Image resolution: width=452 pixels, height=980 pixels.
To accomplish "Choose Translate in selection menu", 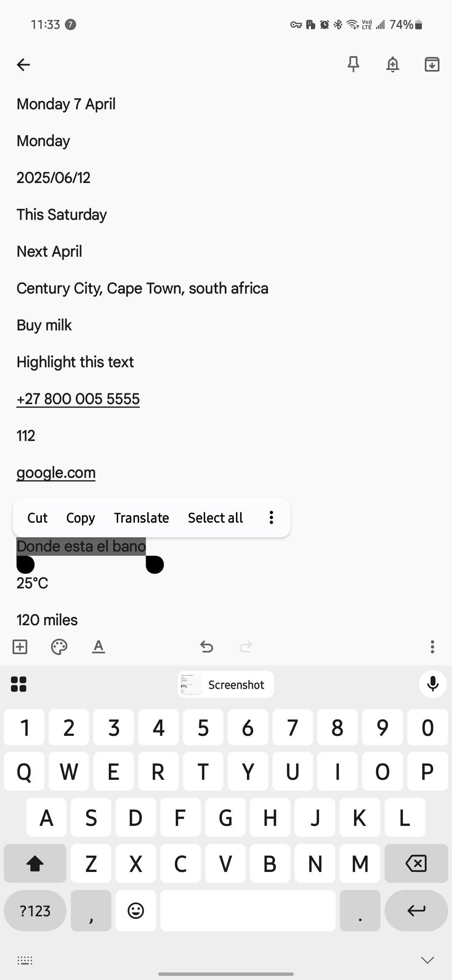I will click(x=141, y=518).
